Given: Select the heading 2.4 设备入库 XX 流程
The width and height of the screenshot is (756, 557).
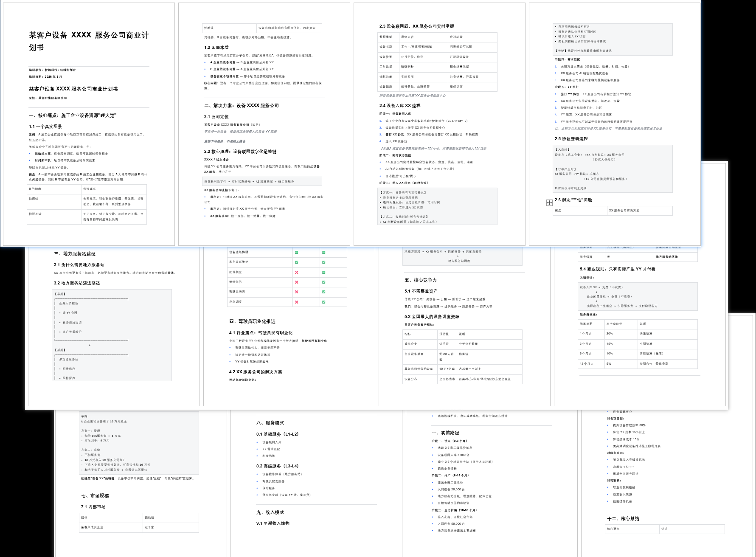Looking at the screenshot, I should pyautogui.click(x=399, y=105).
